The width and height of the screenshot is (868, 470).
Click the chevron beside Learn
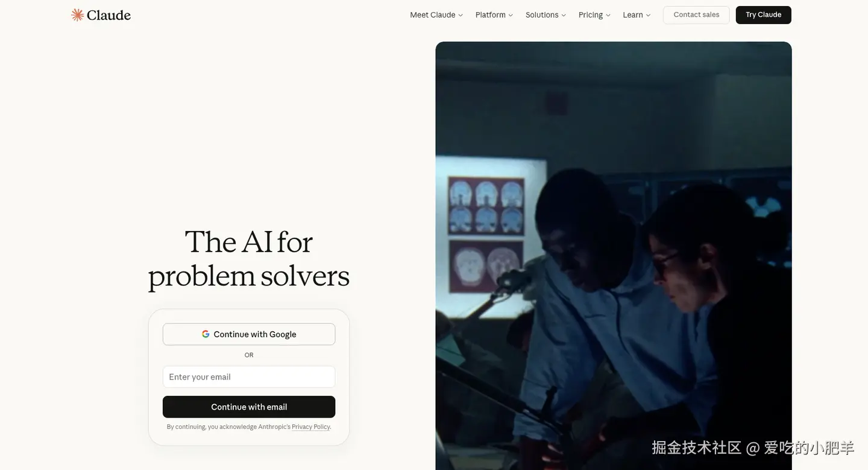tap(648, 15)
